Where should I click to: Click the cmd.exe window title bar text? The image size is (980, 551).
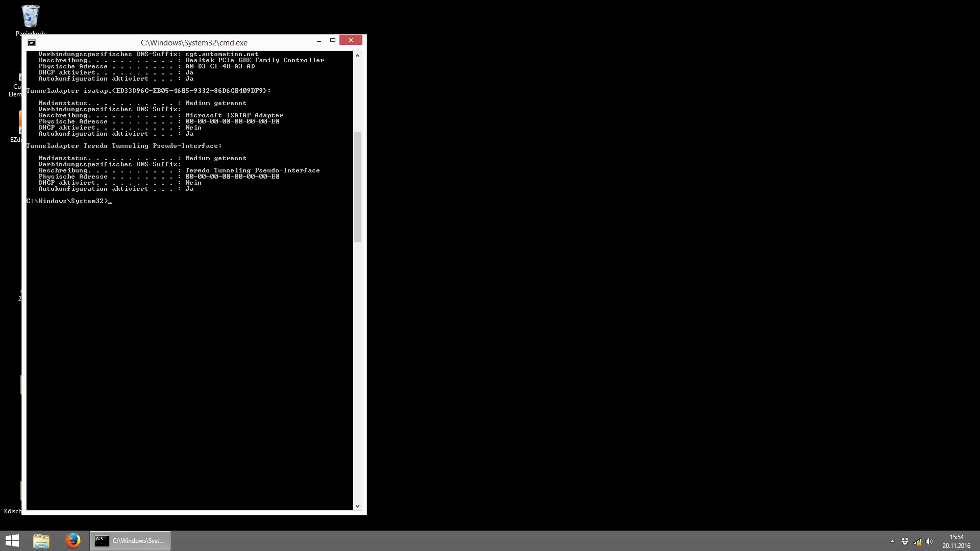coord(194,43)
